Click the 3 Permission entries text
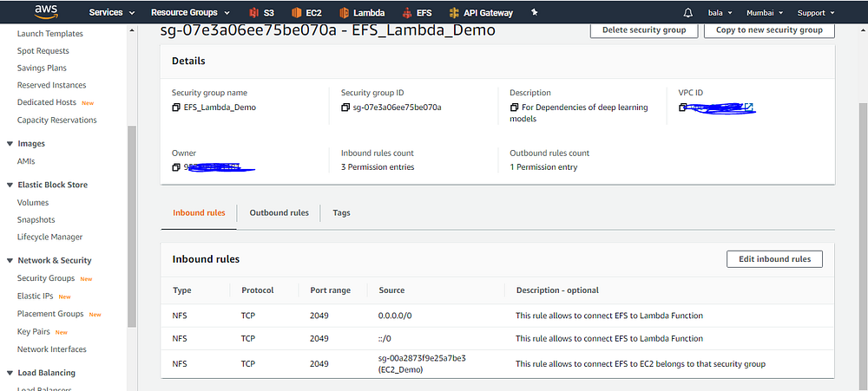This screenshot has width=868, height=391. 378,167
